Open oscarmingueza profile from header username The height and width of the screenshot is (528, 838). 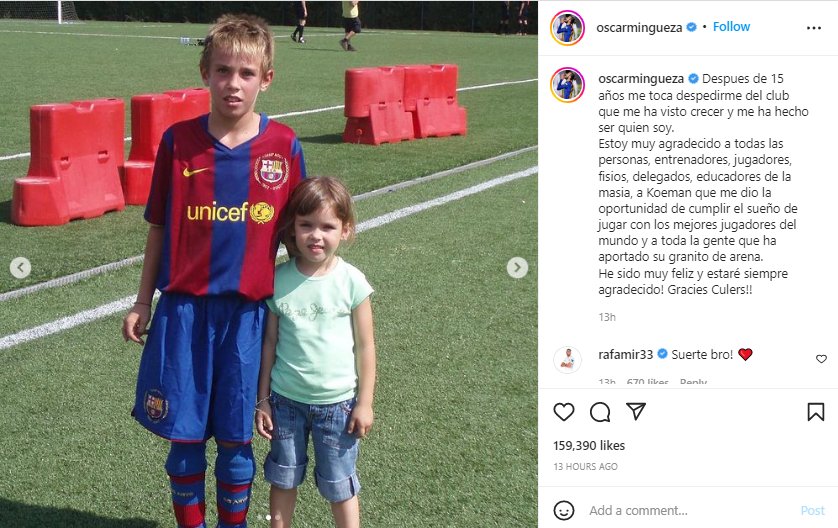639,28
